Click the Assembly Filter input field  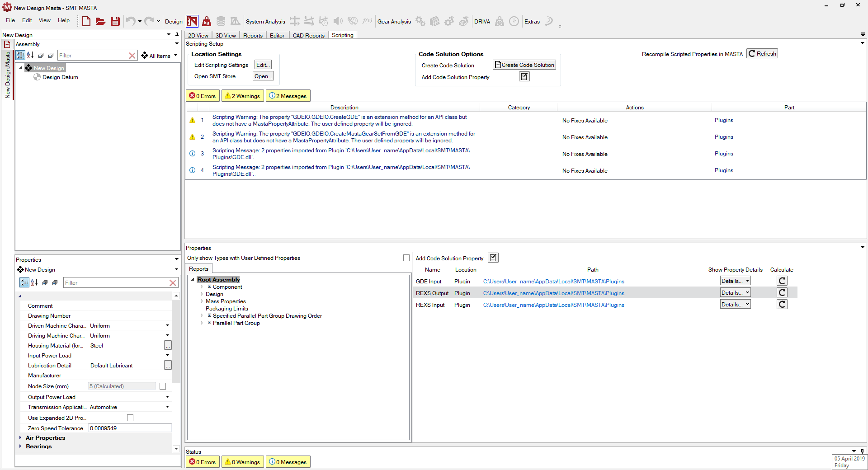click(93, 56)
